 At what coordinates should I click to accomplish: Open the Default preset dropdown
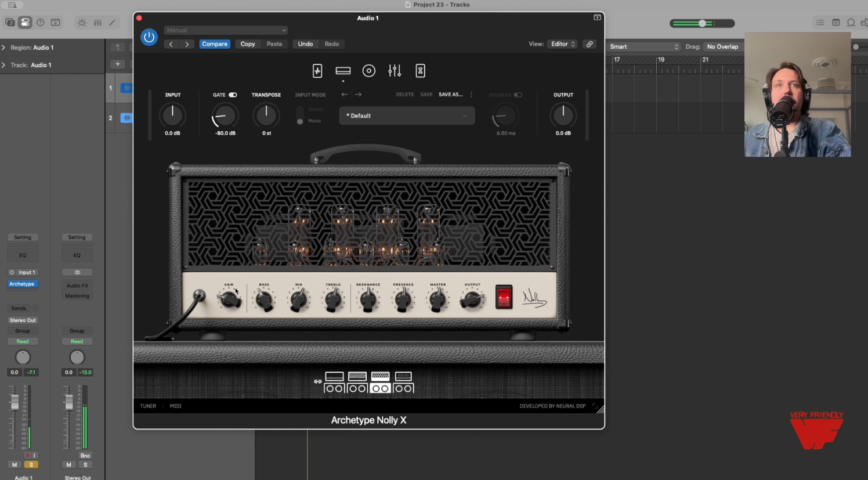click(407, 116)
